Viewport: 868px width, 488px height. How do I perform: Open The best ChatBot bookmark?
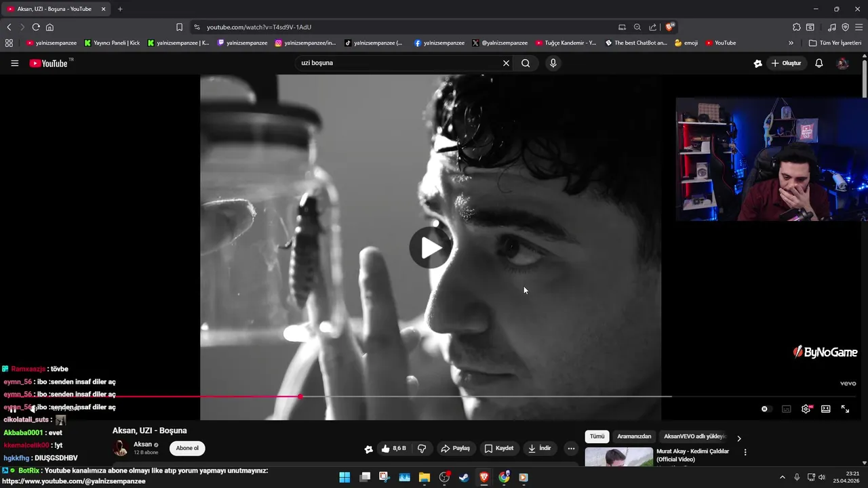coord(636,43)
